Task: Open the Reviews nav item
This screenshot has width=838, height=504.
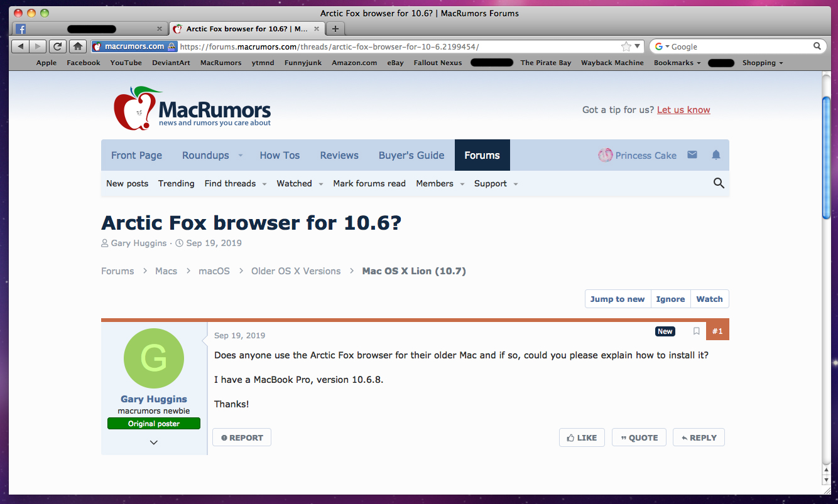Action: click(339, 155)
